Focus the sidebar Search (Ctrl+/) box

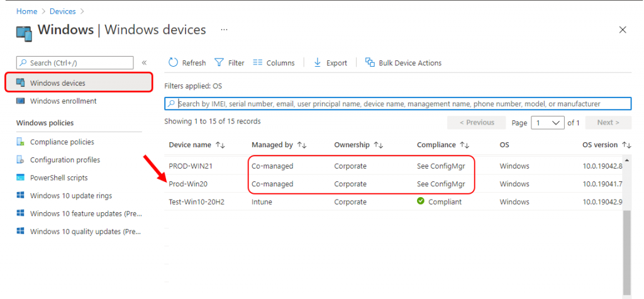(x=75, y=63)
